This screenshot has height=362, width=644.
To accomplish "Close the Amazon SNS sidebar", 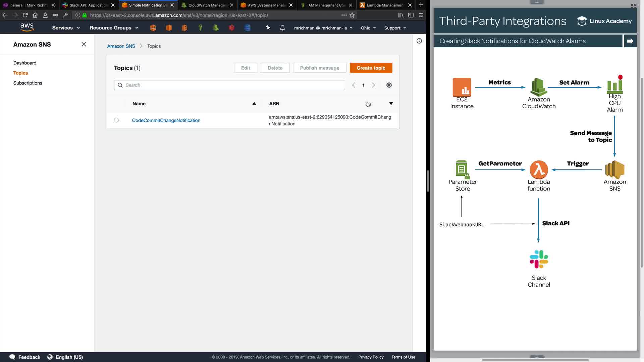I will (84, 44).
